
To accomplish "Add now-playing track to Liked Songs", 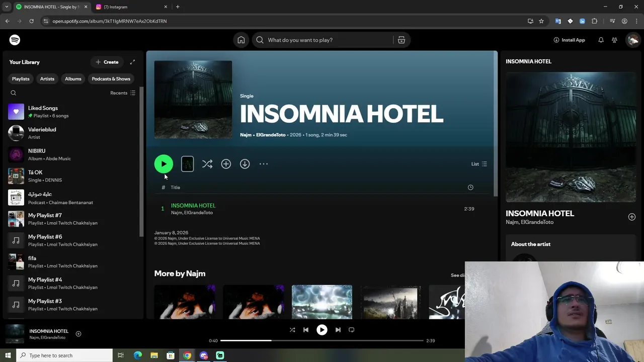I will 78,334.
